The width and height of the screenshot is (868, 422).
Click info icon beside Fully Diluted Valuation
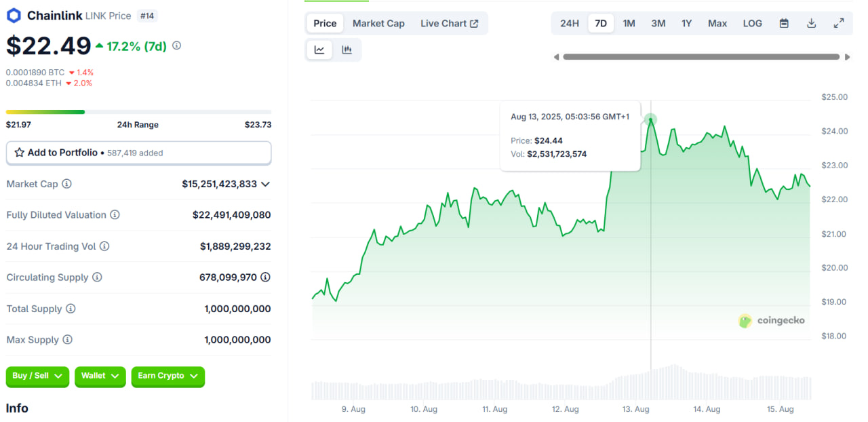click(x=115, y=215)
